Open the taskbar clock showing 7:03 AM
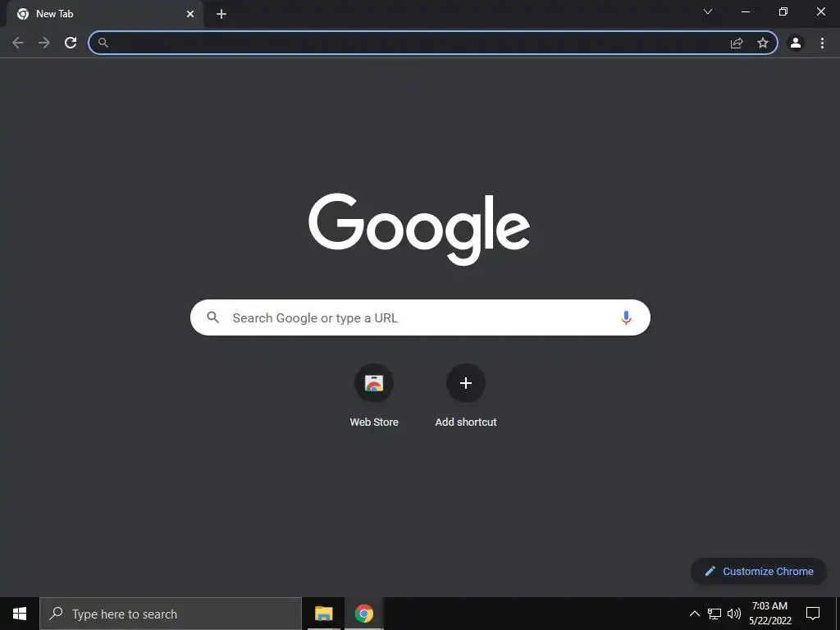Viewport: 840px width, 630px height. (769, 614)
